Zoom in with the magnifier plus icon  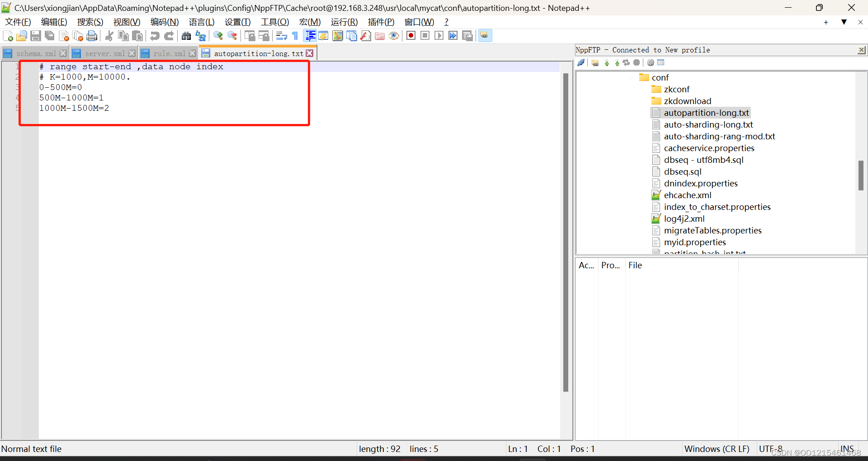[x=218, y=36]
